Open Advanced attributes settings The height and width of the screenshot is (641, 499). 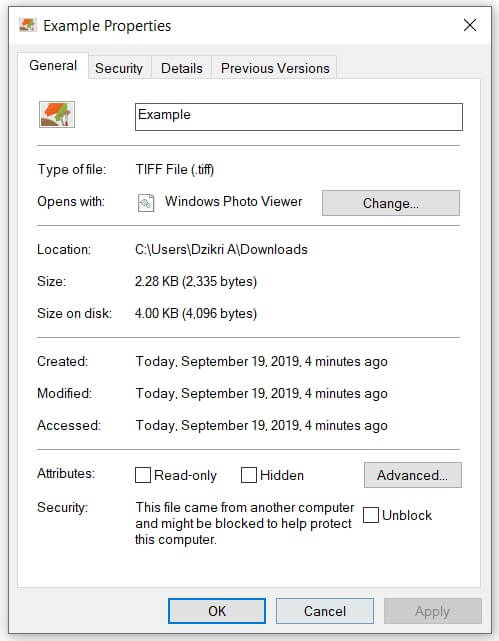coord(413,475)
